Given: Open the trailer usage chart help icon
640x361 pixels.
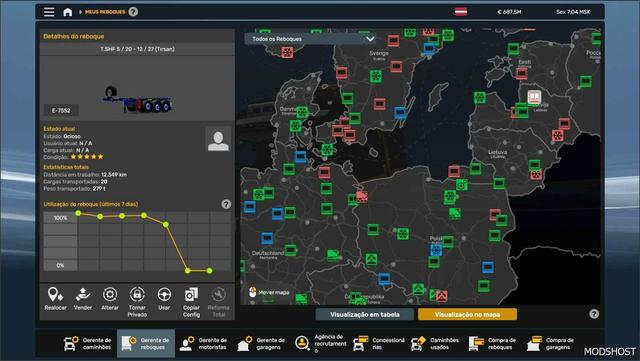Looking at the screenshot, I should tap(226, 204).
